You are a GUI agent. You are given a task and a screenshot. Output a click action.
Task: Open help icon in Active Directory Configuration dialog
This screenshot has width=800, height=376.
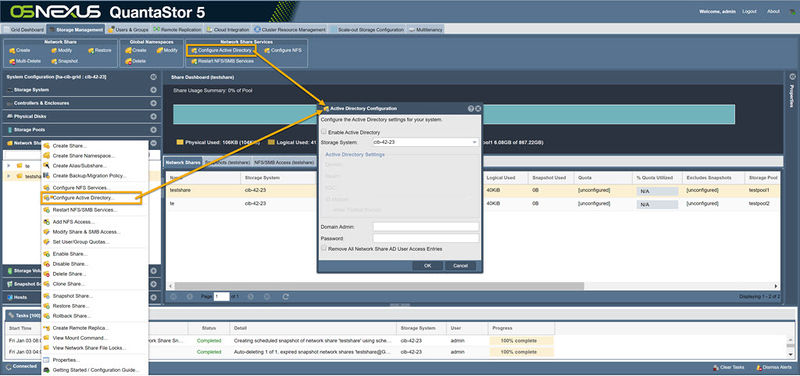pos(470,109)
